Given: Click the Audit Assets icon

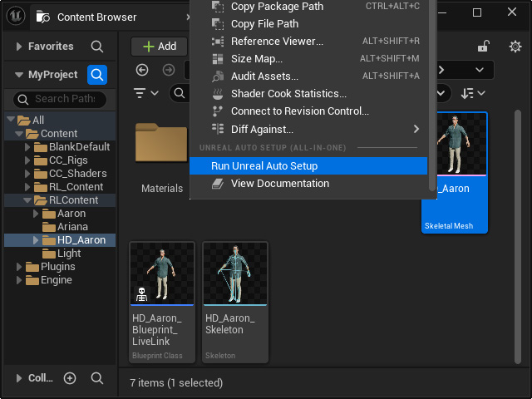Looking at the screenshot, I should click(x=218, y=76).
